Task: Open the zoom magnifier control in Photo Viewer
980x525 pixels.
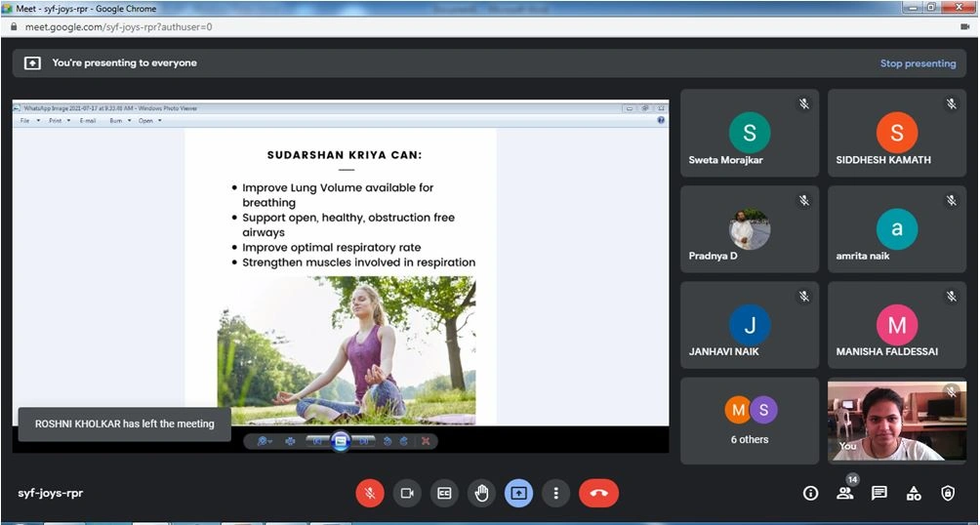Action: click(265, 441)
